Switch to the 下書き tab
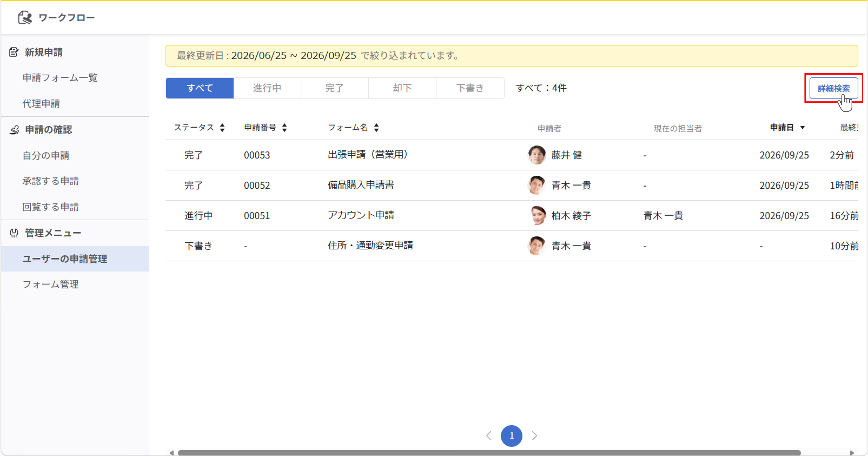 470,88
